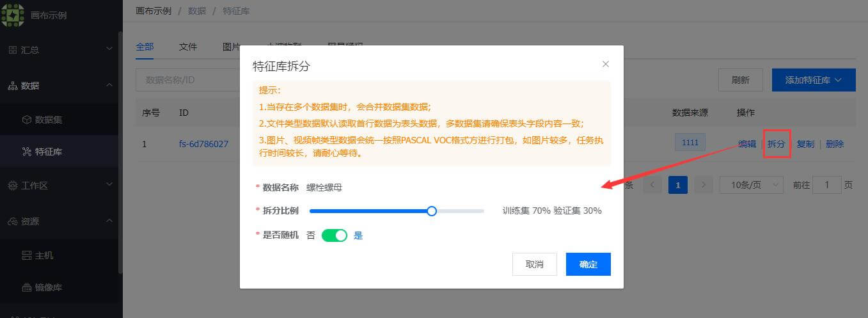Image resolution: width=868 pixels, height=318 pixels.
Task: Click 数据 in the breadcrumb
Action: (x=197, y=11)
